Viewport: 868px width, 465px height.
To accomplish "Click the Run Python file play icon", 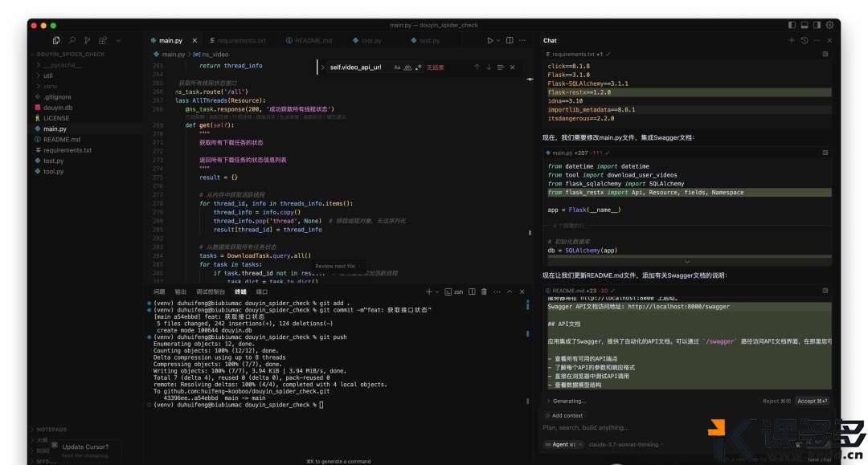I will tap(490, 40).
